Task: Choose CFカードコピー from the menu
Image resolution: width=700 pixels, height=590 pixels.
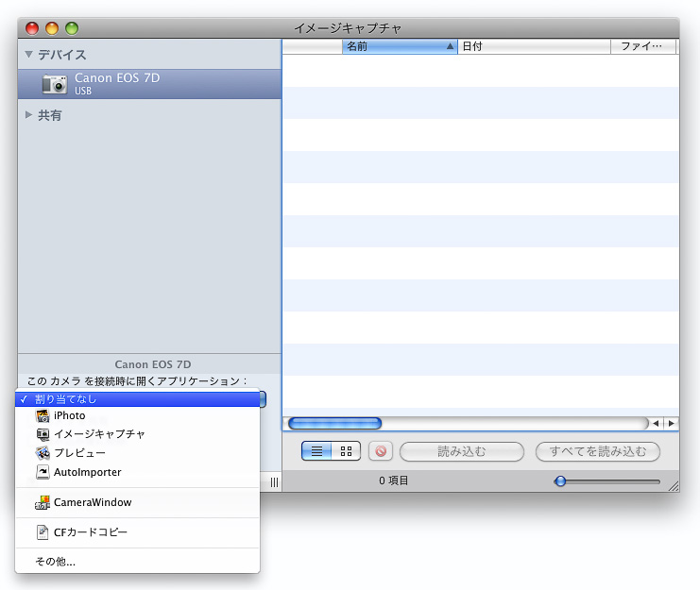Action: [x=90, y=532]
